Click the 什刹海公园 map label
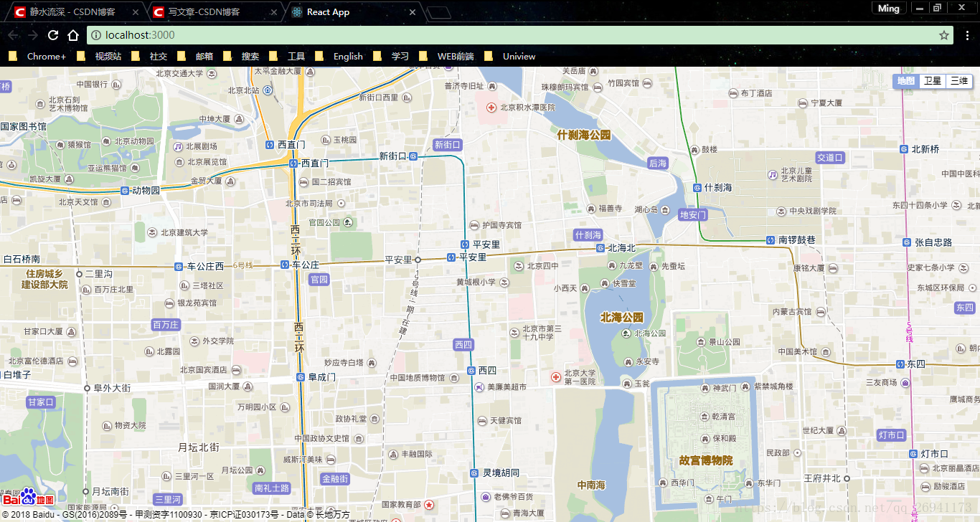 (584, 135)
